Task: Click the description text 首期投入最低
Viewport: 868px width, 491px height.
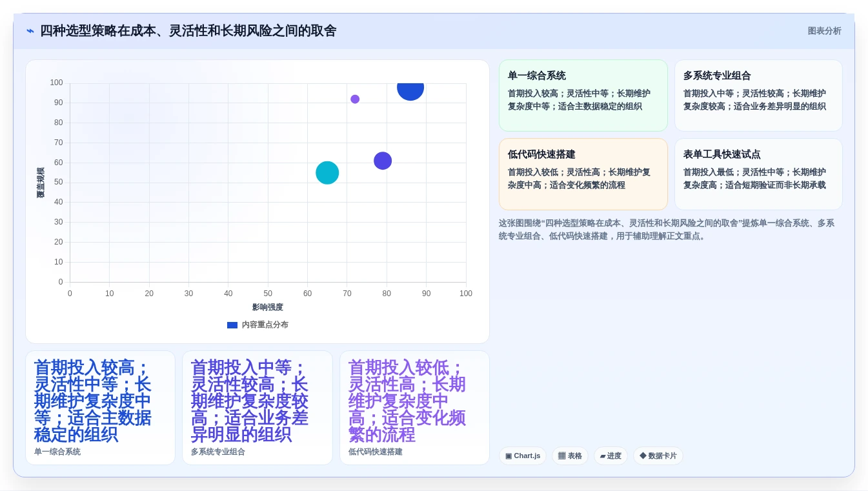Action: 754,179
